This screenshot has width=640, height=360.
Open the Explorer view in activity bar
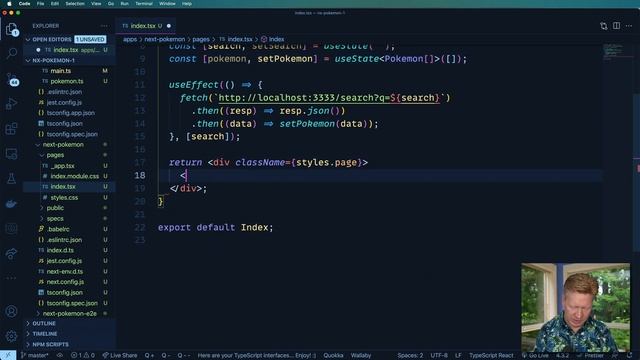[x=11, y=29]
